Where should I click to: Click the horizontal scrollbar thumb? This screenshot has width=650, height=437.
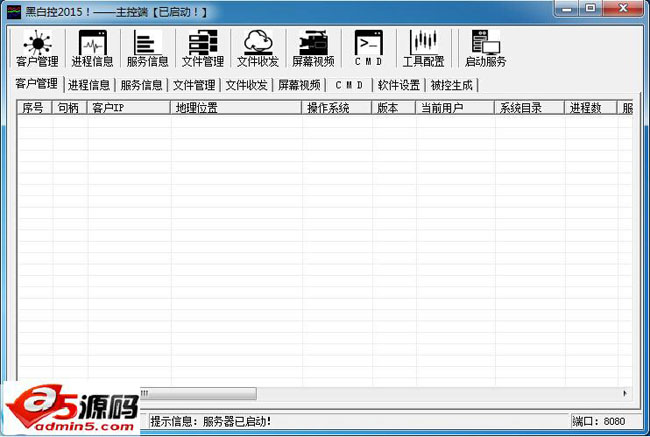[198, 393]
